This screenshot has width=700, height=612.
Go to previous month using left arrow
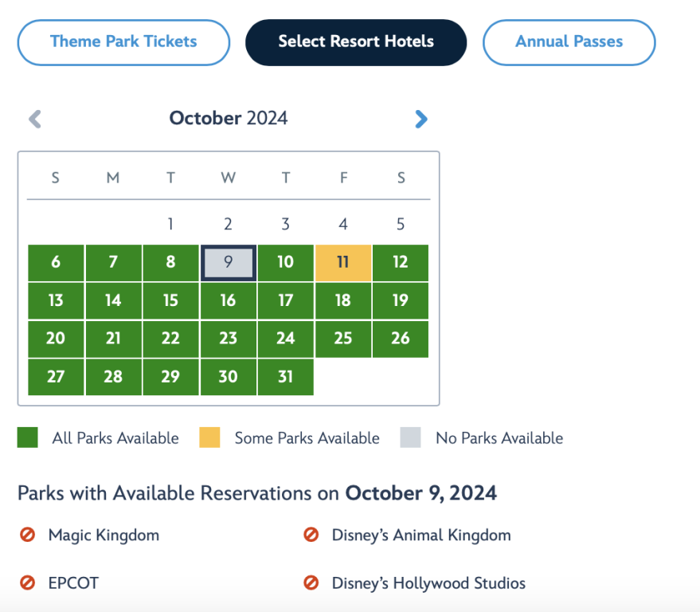[x=35, y=120]
